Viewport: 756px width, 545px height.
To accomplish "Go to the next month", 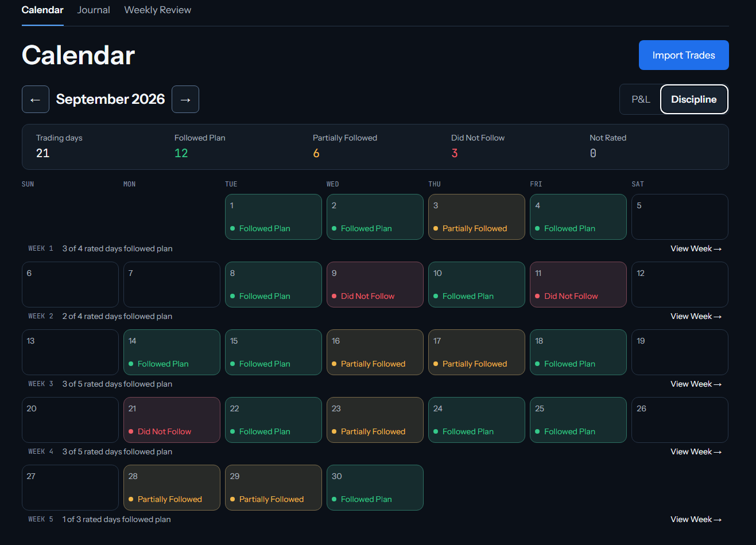I will pyautogui.click(x=185, y=99).
